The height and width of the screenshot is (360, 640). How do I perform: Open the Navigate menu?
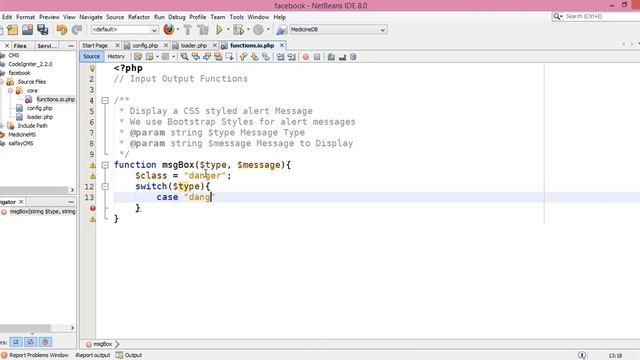(91, 17)
